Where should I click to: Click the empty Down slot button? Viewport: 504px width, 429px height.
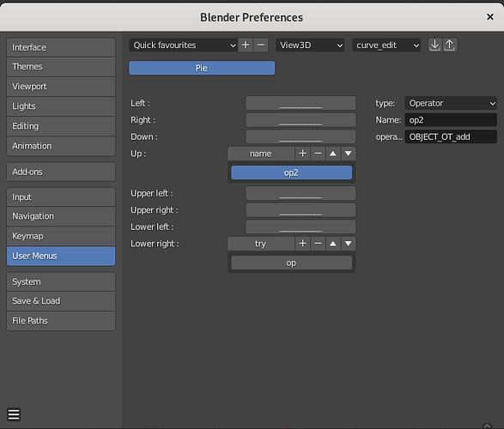click(x=301, y=136)
